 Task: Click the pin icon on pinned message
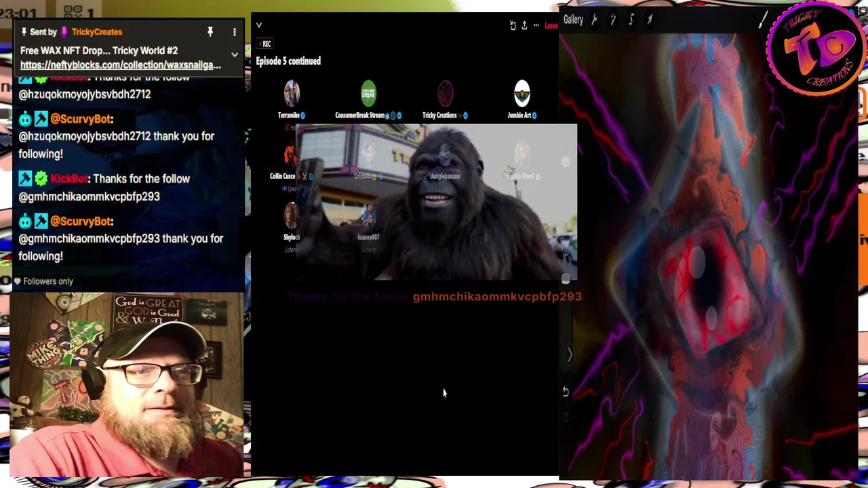[210, 32]
